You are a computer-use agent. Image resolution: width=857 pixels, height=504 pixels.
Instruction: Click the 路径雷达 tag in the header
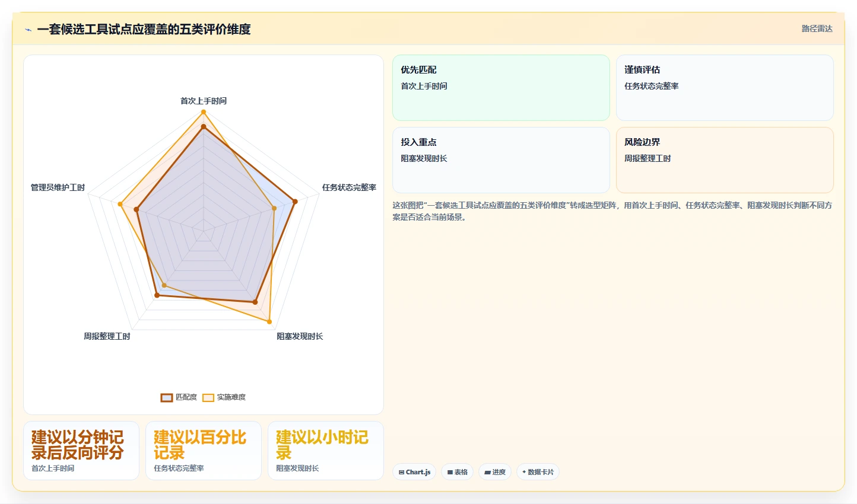(x=817, y=28)
